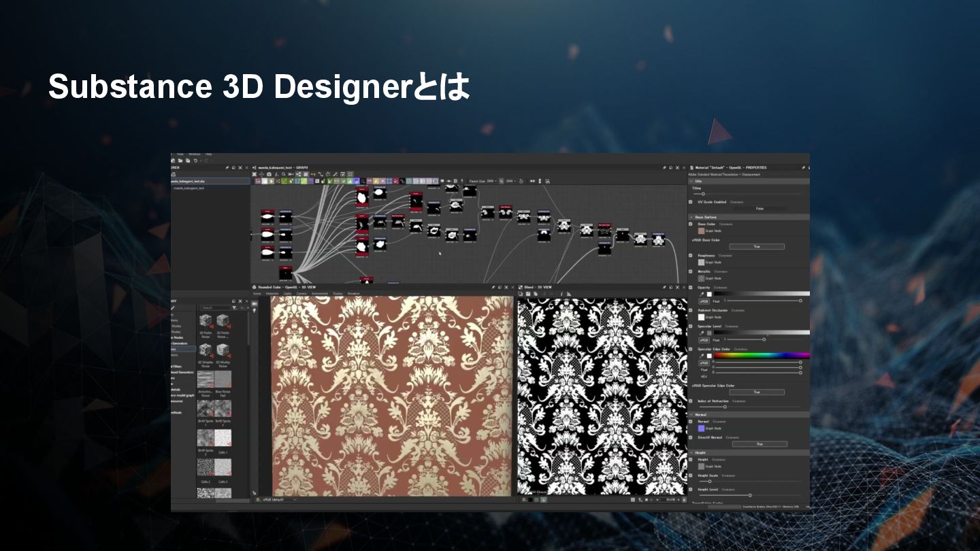Collapse the UVs section header
Viewport: 980px width, 551px height.
749,181
